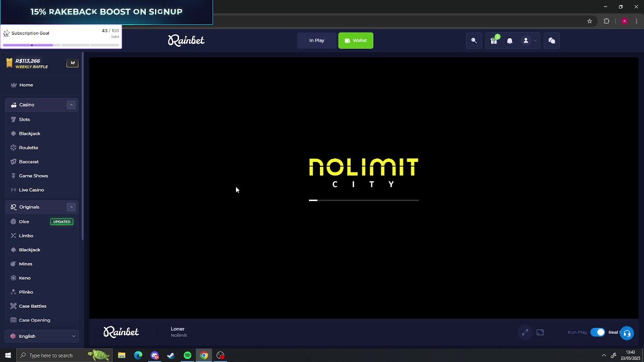Open the taskbar clock and date

click(x=630, y=355)
